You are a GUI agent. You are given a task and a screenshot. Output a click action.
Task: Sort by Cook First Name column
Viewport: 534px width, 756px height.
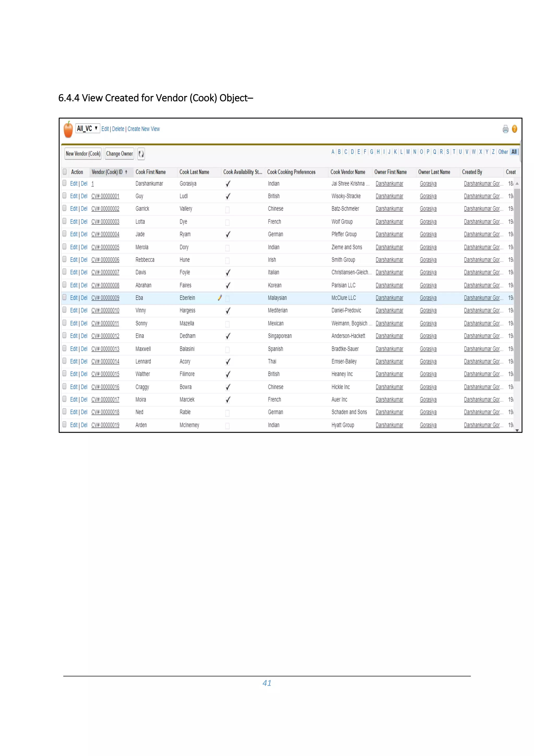(151, 172)
